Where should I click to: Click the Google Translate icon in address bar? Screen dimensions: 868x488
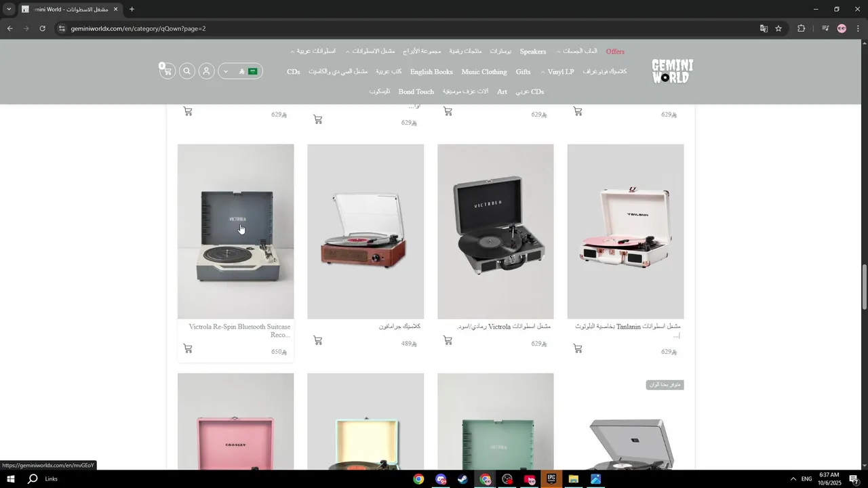[x=764, y=28]
